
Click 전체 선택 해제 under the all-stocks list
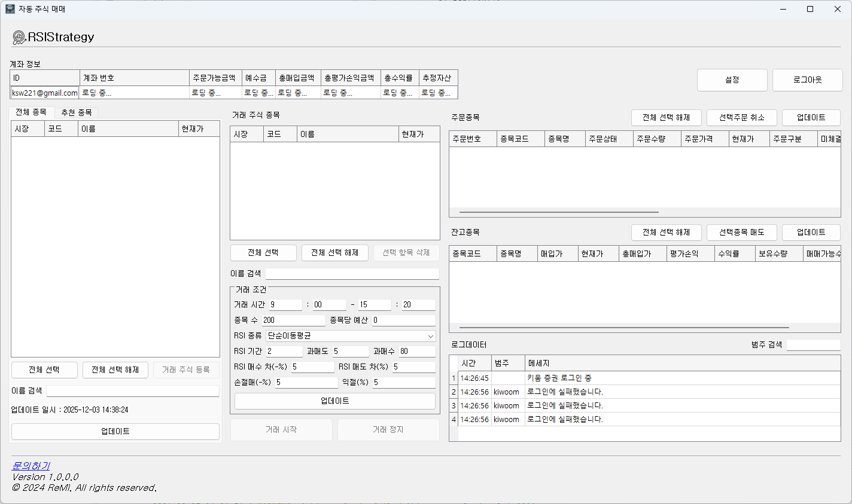(115, 370)
